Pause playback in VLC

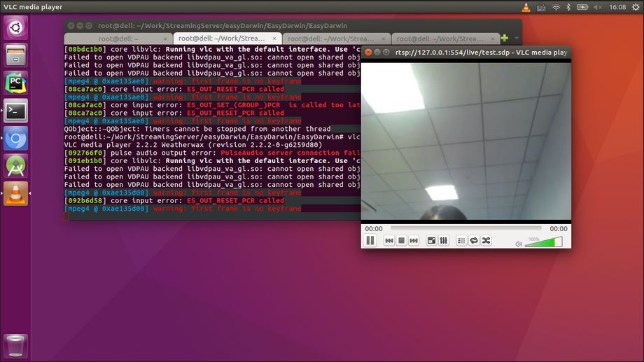pyautogui.click(x=370, y=240)
